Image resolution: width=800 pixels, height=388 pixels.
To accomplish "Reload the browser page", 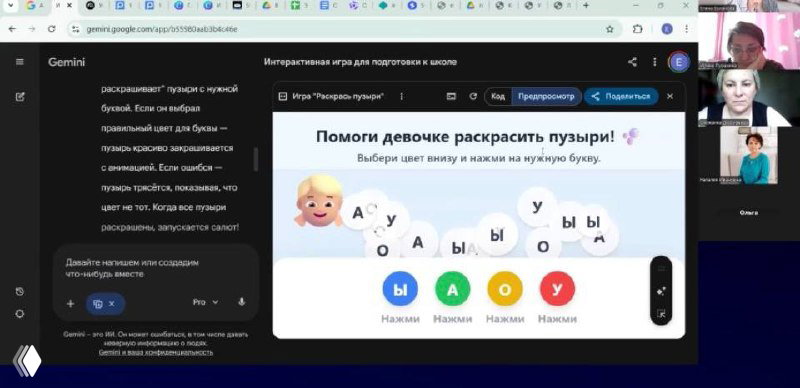I will pyautogui.click(x=52, y=29).
